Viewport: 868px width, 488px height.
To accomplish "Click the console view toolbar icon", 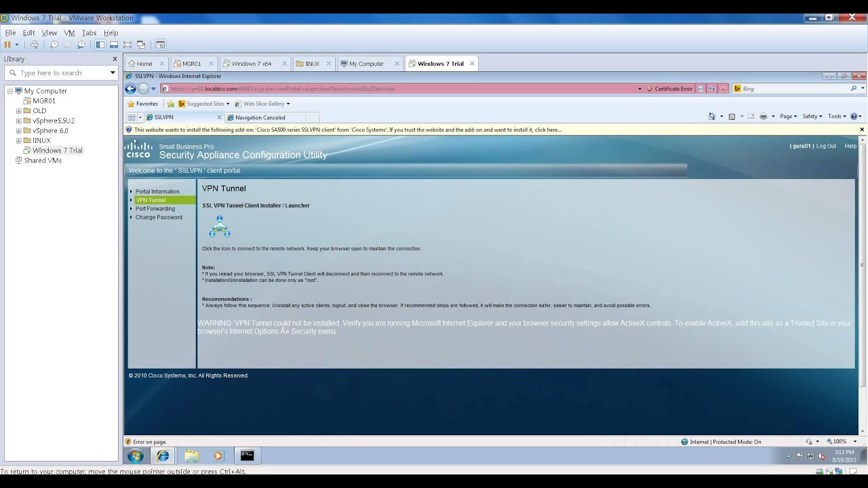I will click(x=161, y=45).
